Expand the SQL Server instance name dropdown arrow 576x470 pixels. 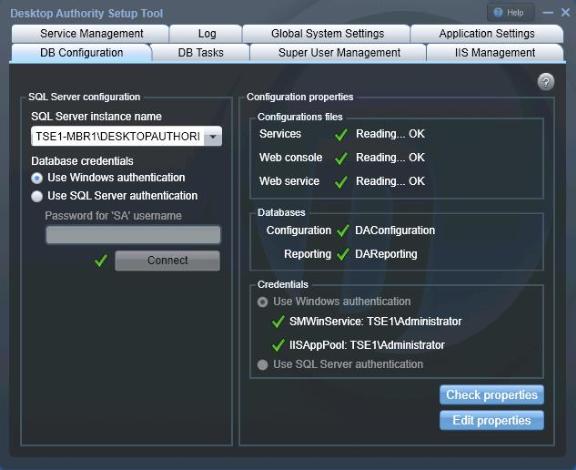click(213, 136)
